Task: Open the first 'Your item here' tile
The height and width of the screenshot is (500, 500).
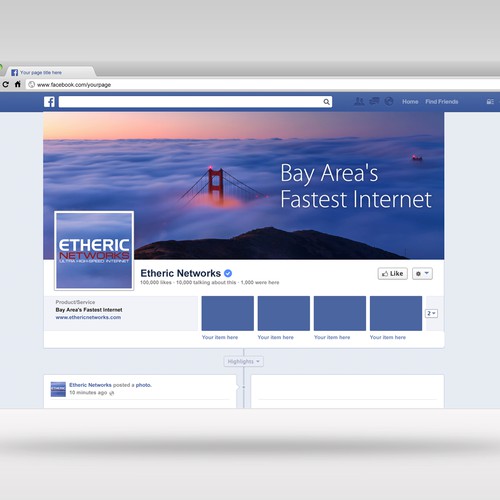Action: (228, 313)
